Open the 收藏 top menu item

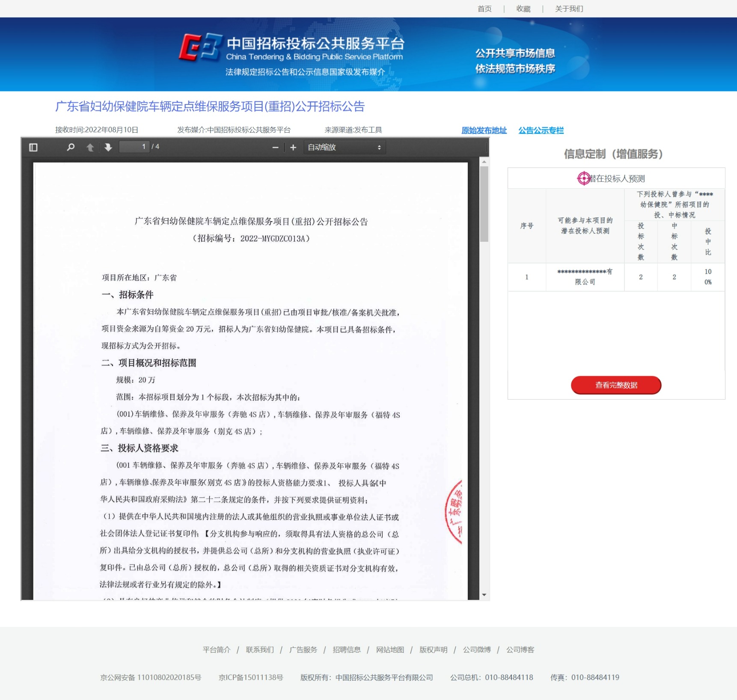[523, 9]
